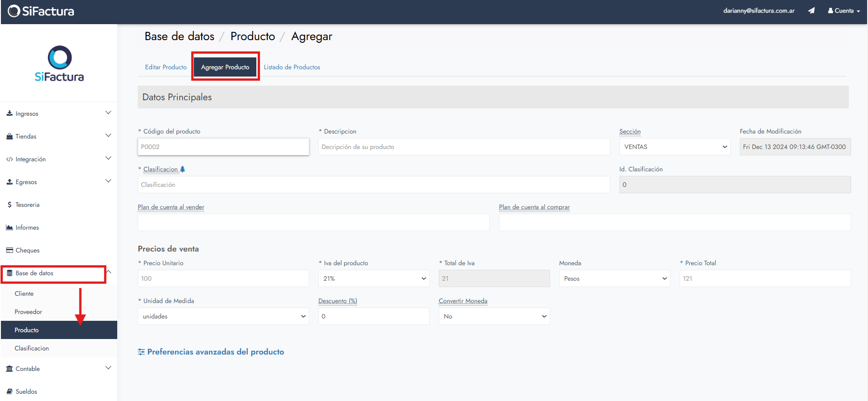This screenshot has width=868, height=401.
Task: Open the Unidad de Medida dropdown
Action: pyautogui.click(x=223, y=316)
